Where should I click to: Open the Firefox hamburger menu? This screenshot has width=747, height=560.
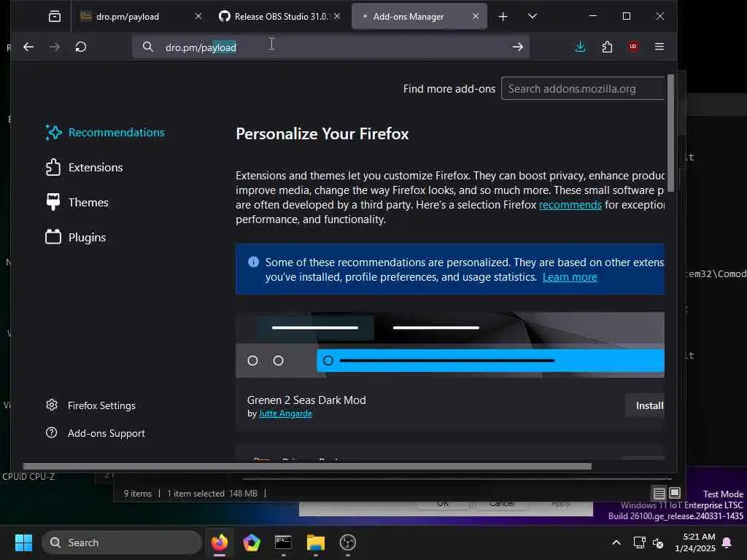click(659, 47)
